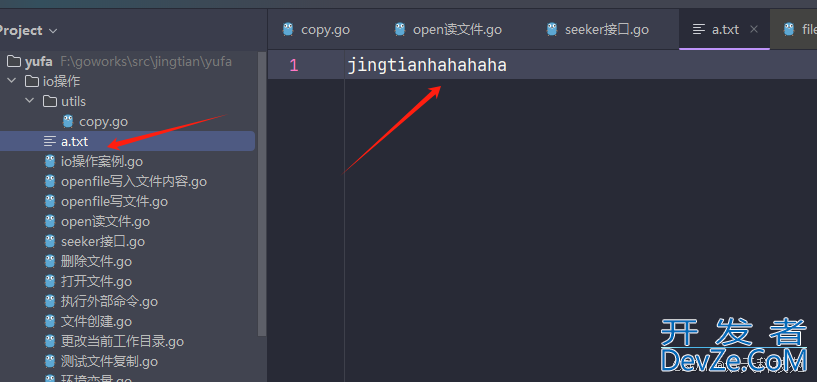The height and width of the screenshot is (382, 817).
Task: Collapse the io操作 folder
Action: (11, 81)
